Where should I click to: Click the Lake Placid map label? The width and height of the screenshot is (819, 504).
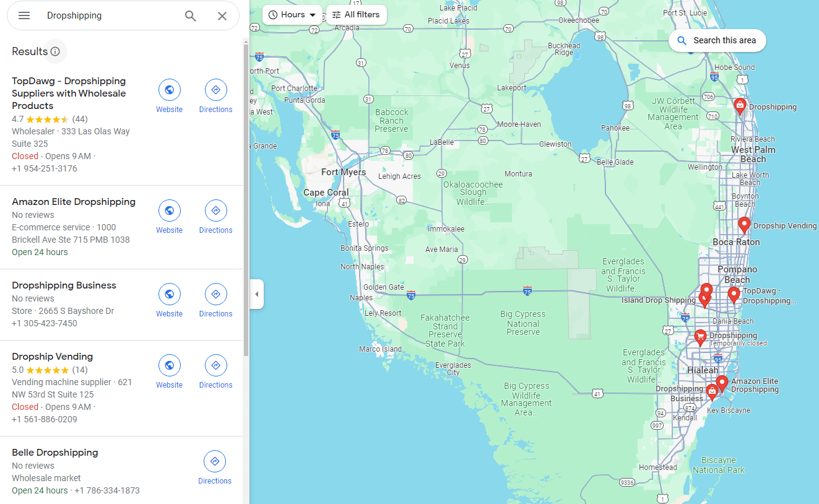[x=459, y=8]
